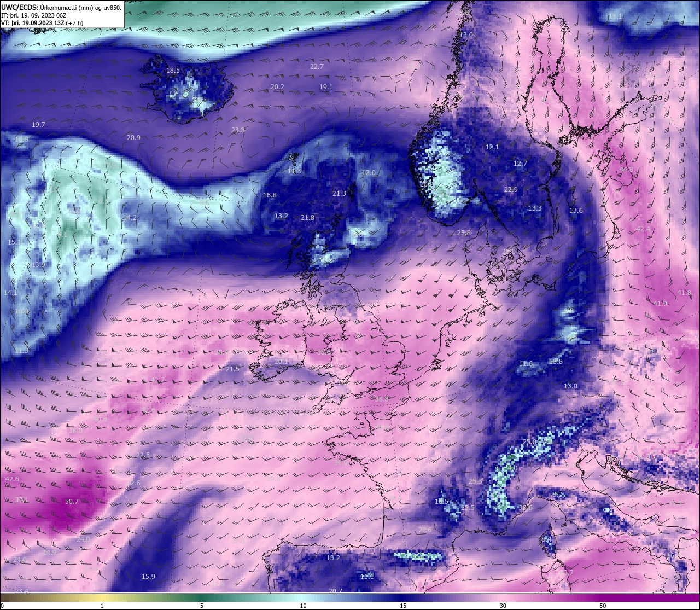Screen dimensions: 700x610
Task: Click the 25.8 value label
Action: pos(464,233)
